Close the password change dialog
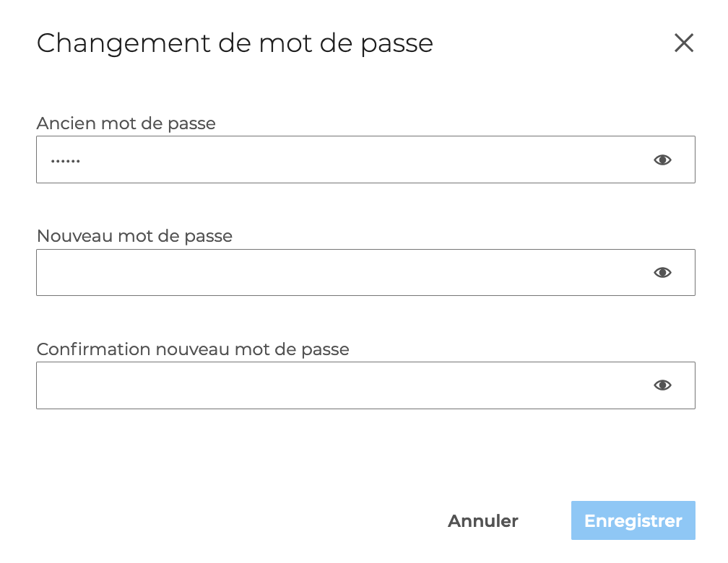Image resolution: width=728 pixels, height=563 pixels. point(683,43)
